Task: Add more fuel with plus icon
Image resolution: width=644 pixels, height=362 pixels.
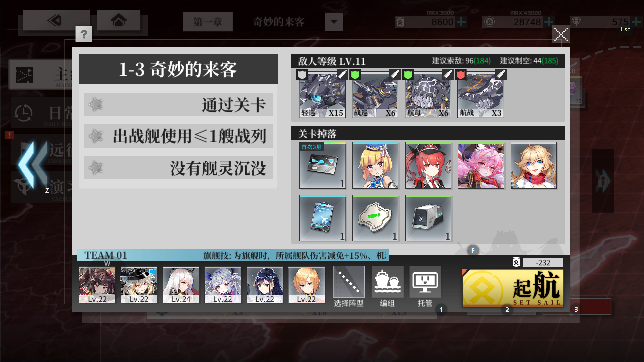Action: tap(461, 22)
